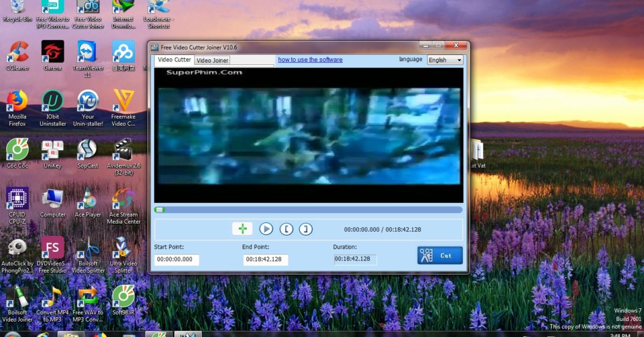
Task: Open the folder icon labeled 'at Vat'
Action: coord(478,154)
